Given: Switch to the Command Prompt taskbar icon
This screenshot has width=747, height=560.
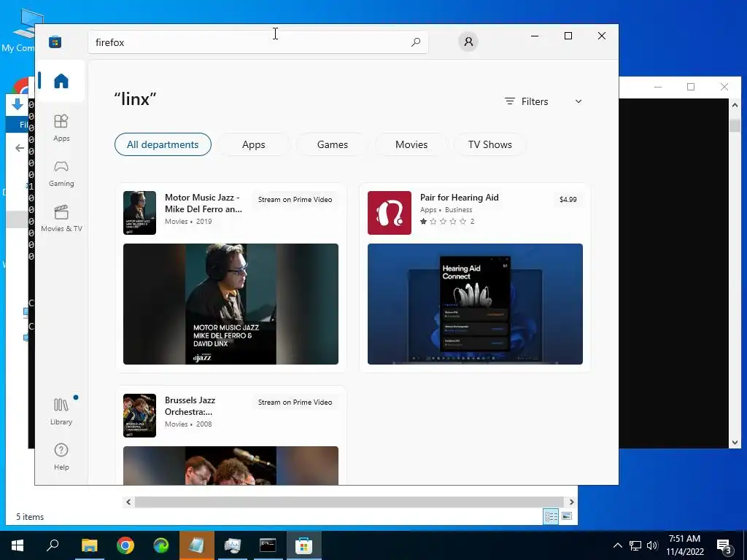Looking at the screenshot, I should point(268,545).
